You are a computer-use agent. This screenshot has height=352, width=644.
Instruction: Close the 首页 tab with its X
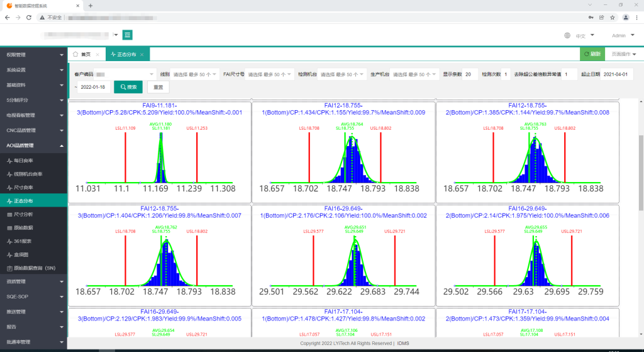(x=97, y=55)
